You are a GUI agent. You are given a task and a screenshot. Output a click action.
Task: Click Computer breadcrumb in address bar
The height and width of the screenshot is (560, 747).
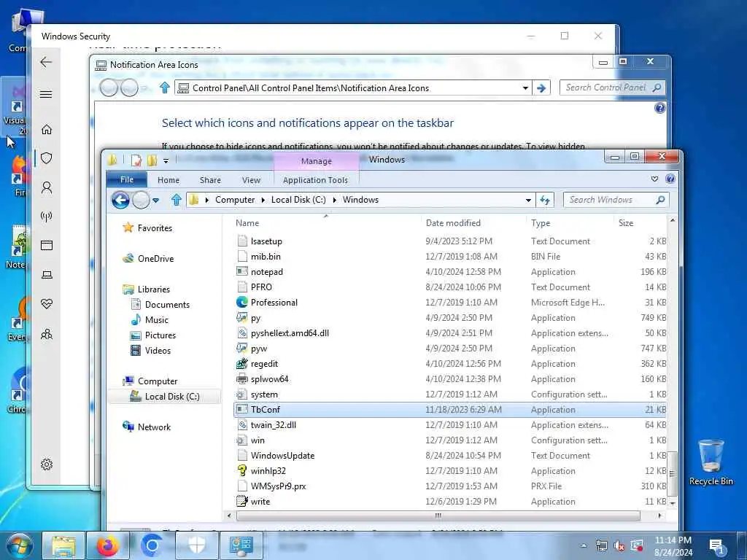[x=235, y=200]
